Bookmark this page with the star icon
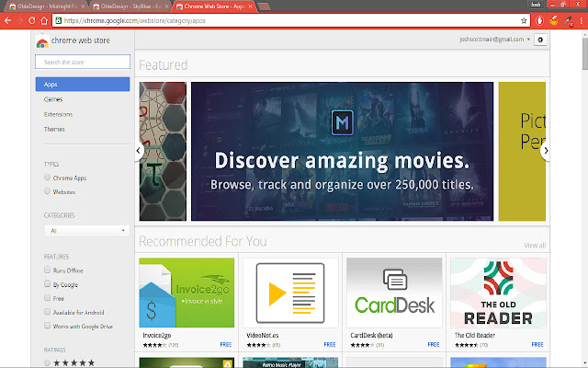This screenshot has height=368, width=588. pyautogui.click(x=522, y=19)
